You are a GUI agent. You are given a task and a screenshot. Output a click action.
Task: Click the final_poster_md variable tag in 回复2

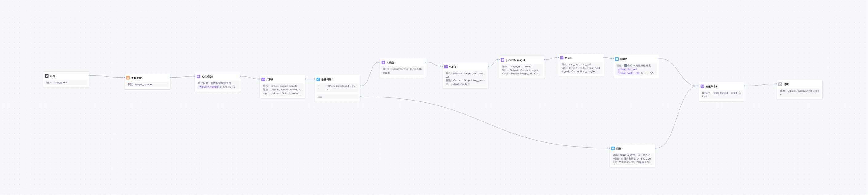(628, 73)
